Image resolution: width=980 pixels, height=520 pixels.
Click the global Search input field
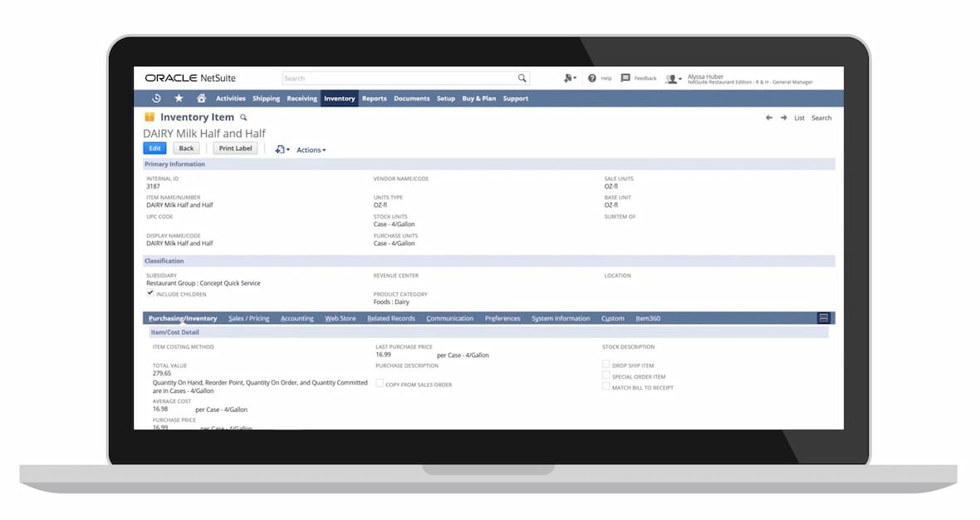pyautogui.click(x=399, y=78)
